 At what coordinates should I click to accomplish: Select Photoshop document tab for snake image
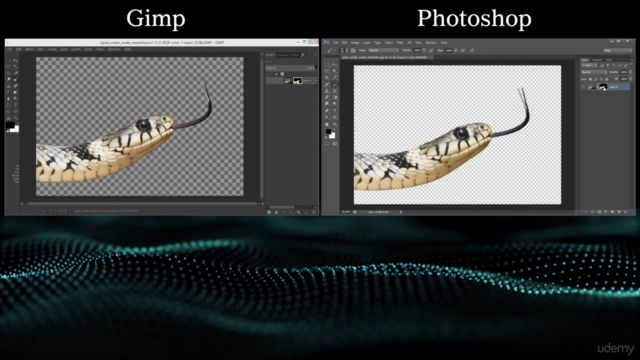[x=387, y=57]
